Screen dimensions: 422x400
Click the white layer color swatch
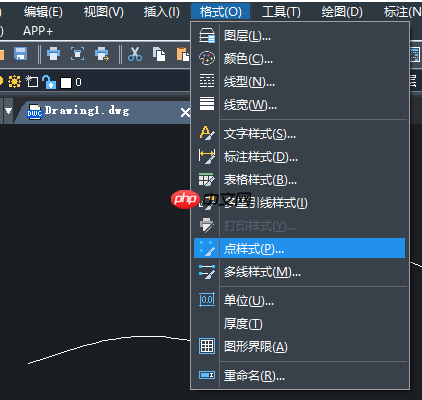[66, 83]
